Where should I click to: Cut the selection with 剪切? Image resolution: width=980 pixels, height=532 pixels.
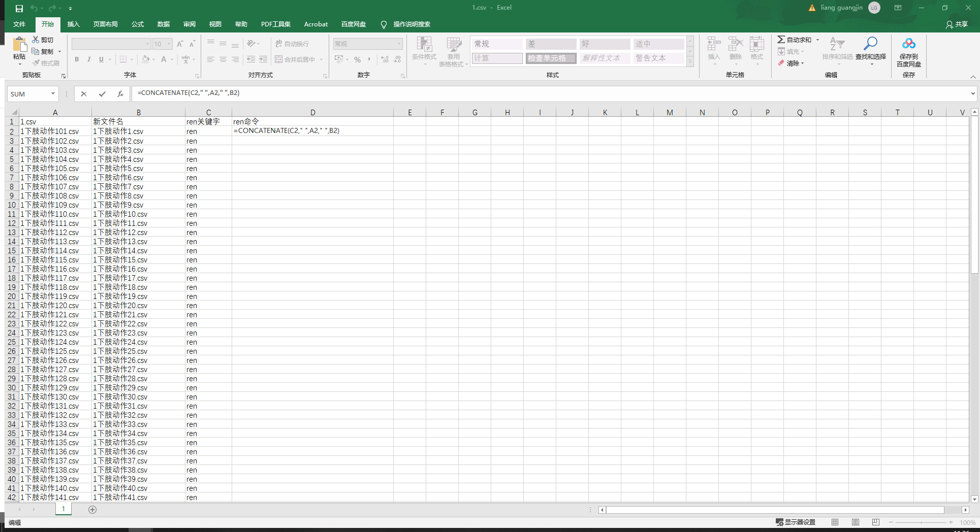coord(43,40)
